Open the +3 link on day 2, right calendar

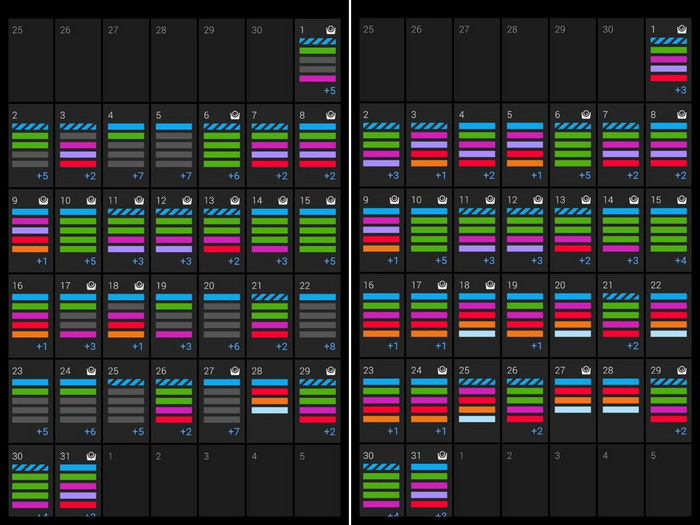coord(392,177)
